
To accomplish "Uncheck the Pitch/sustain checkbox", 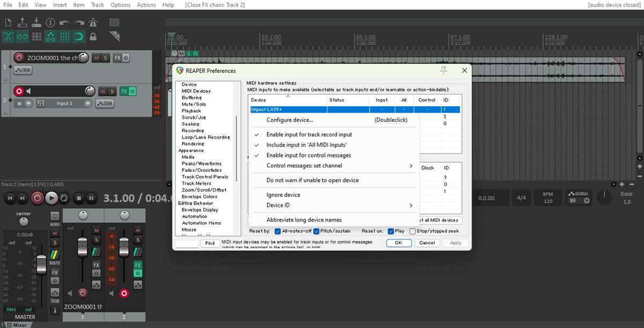I will tap(317, 231).
